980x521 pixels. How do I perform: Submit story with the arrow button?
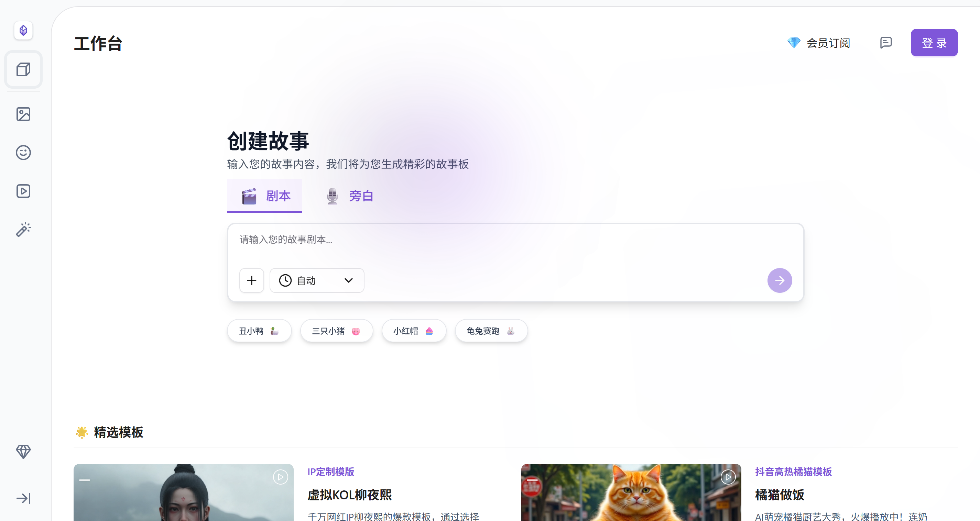pos(780,280)
